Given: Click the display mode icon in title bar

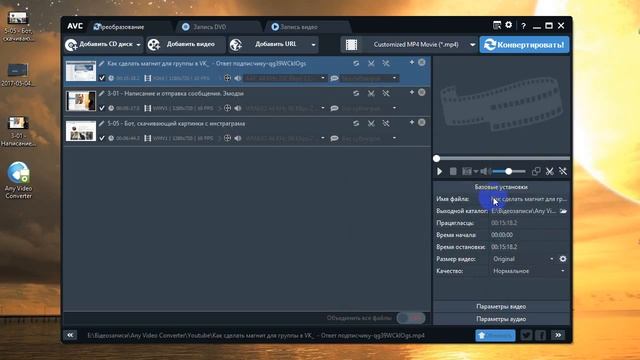Looking at the screenshot, I should pos(497,26).
